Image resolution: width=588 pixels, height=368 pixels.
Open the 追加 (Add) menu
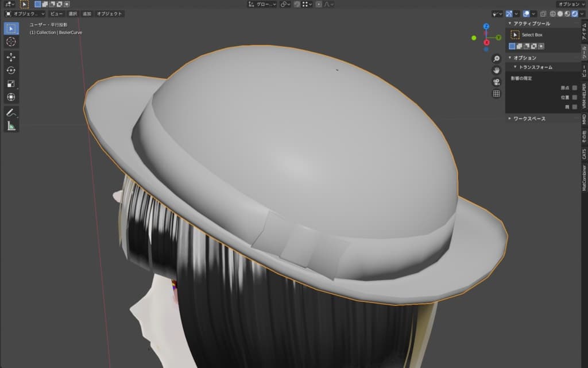(x=86, y=13)
